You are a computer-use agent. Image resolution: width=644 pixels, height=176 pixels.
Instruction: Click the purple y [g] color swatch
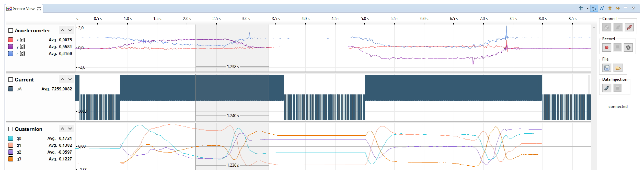pos(11,47)
